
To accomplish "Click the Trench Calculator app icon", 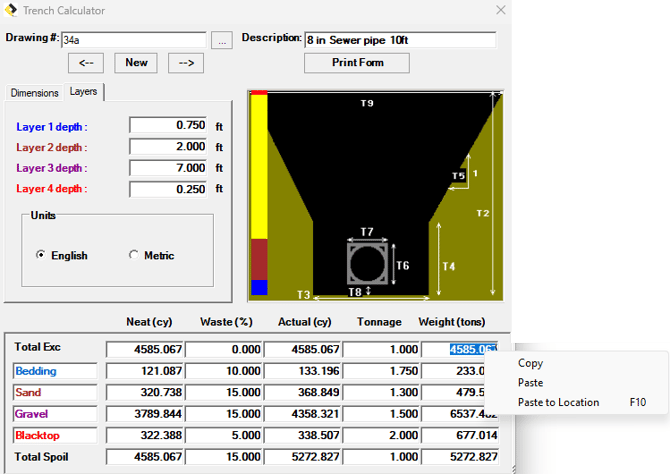I will [11, 10].
